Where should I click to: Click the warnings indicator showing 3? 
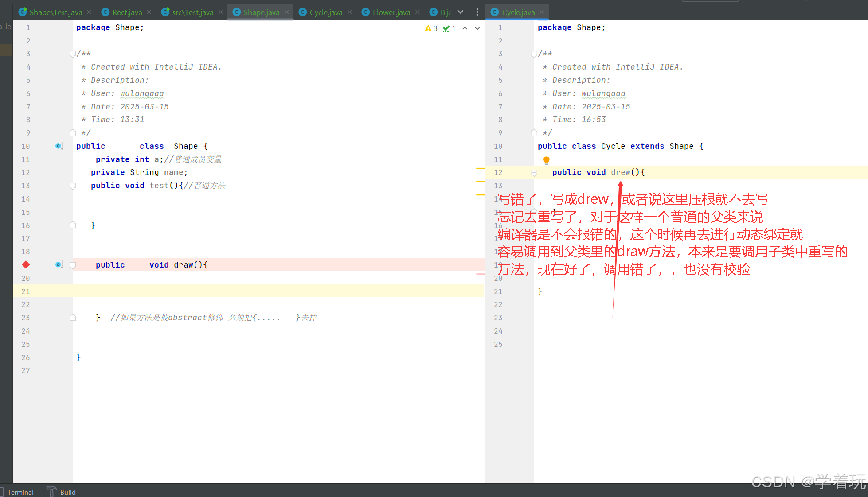[x=430, y=28]
